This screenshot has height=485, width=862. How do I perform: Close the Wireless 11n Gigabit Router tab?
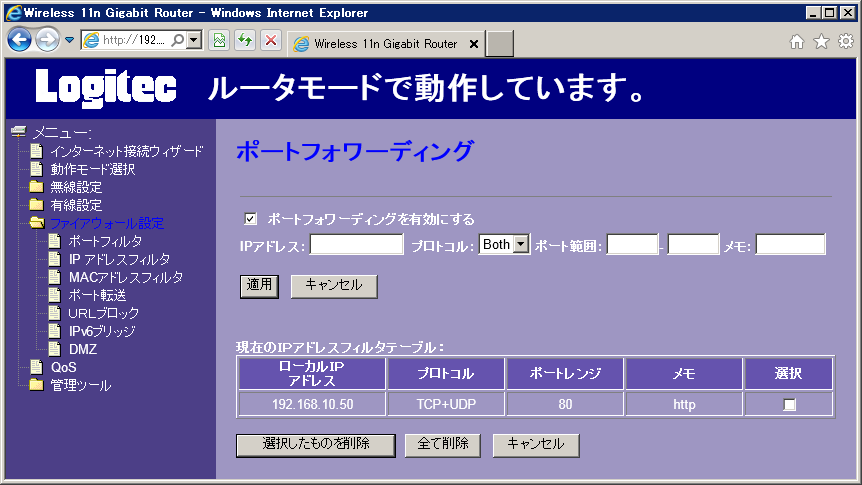(474, 44)
